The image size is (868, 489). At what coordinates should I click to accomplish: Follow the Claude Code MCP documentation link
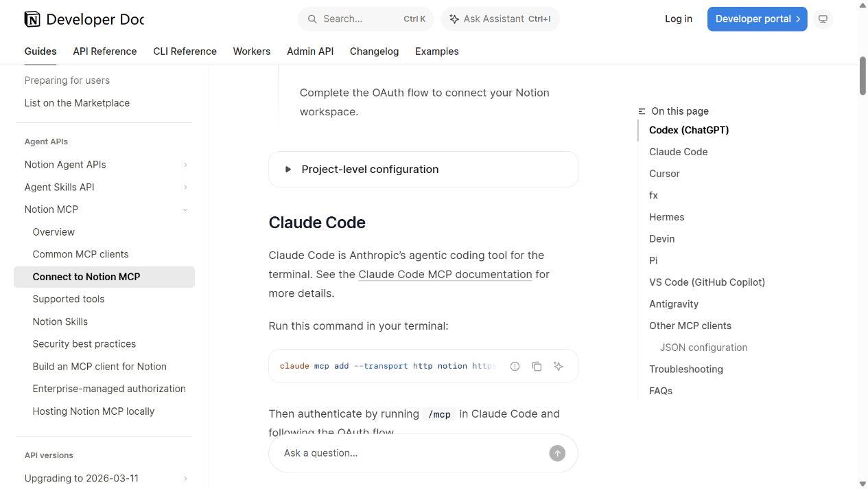(445, 274)
